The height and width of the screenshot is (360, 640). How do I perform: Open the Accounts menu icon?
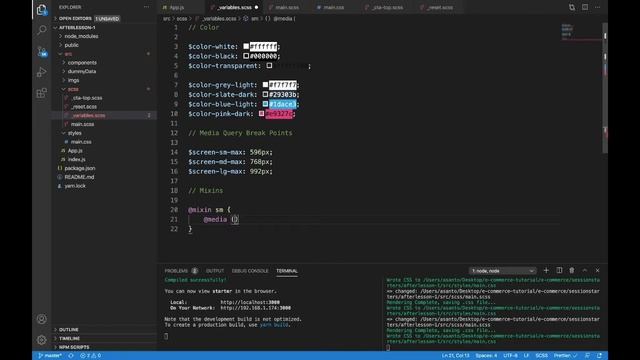(x=42, y=319)
